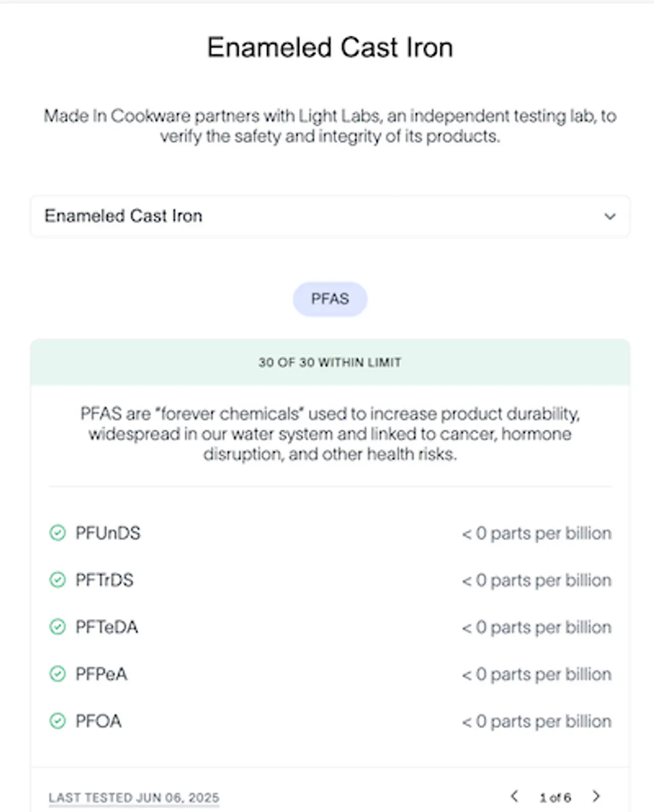Click the 1 of 6 page indicator
654x812 pixels.
pos(555,797)
